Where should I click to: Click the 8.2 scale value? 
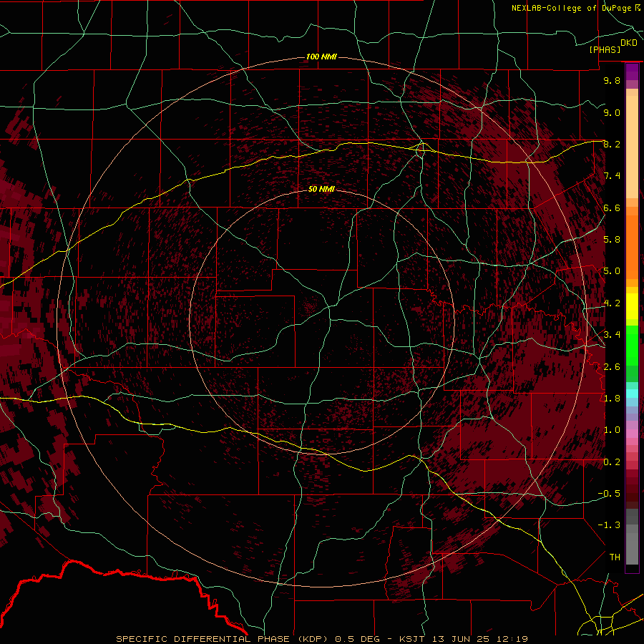click(x=612, y=144)
